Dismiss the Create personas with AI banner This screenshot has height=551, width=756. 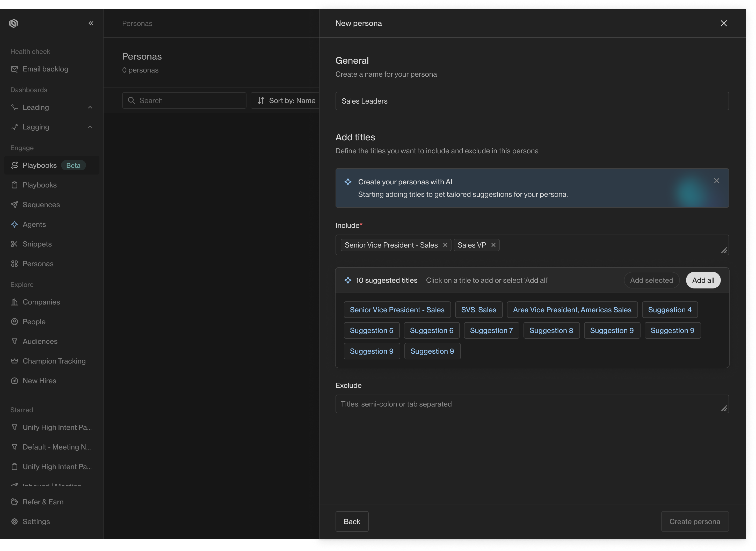tap(716, 181)
